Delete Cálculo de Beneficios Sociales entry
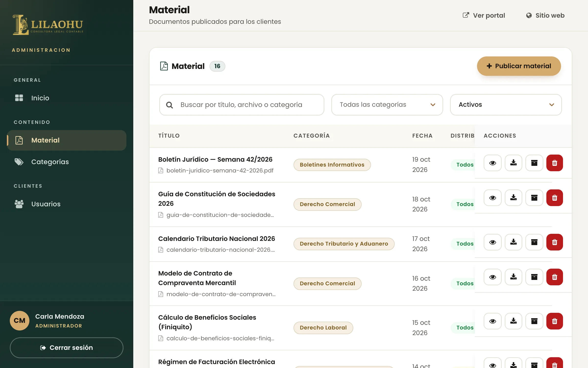 tap(555, 321)
